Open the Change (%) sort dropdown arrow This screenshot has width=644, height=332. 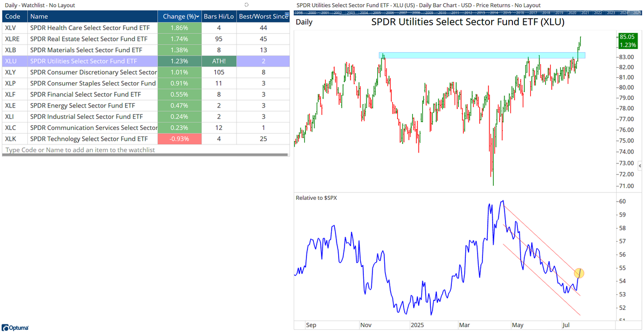[198, 17]
